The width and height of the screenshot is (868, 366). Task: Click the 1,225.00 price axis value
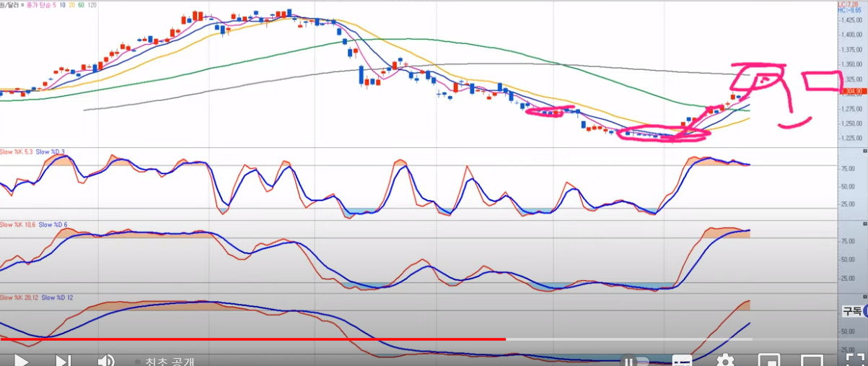click(852, 139)
